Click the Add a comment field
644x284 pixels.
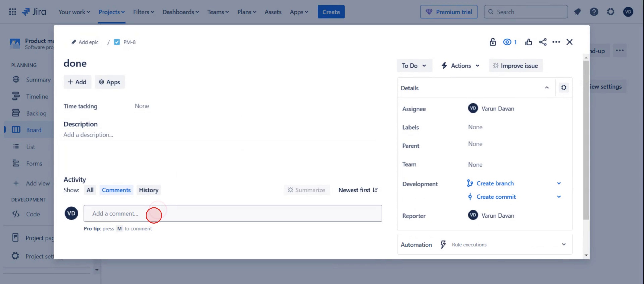coord(233,213)
